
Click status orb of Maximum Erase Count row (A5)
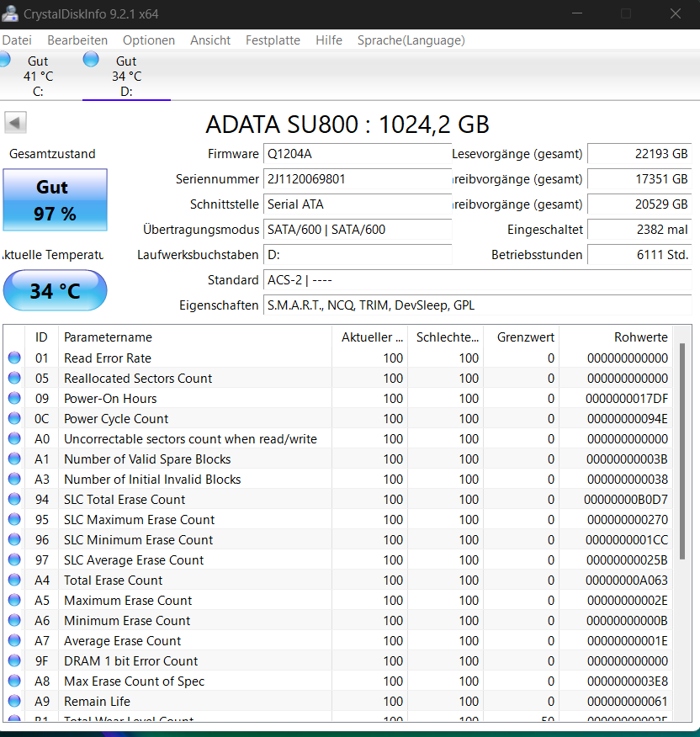pos(14,600)
